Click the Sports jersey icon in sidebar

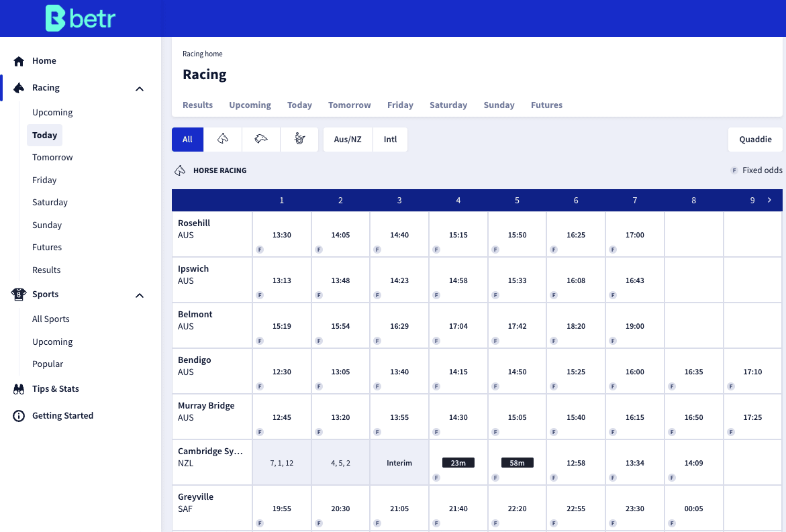[x=19, y=295]
